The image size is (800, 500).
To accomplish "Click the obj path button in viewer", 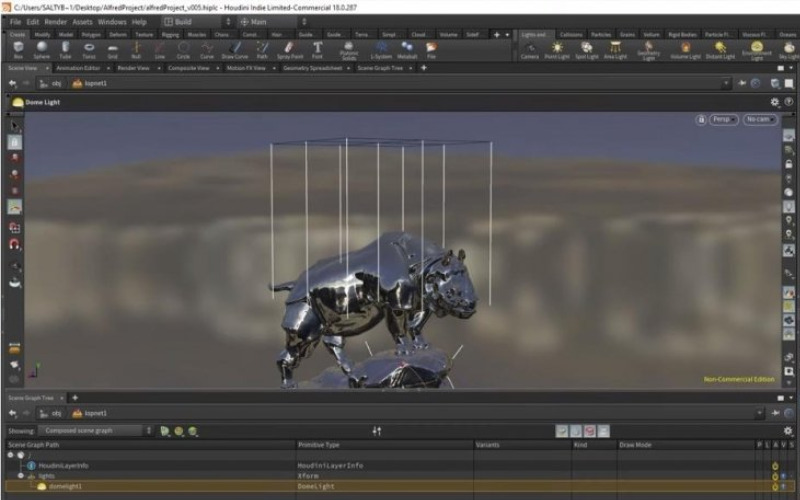I will [x=51, y=83].
